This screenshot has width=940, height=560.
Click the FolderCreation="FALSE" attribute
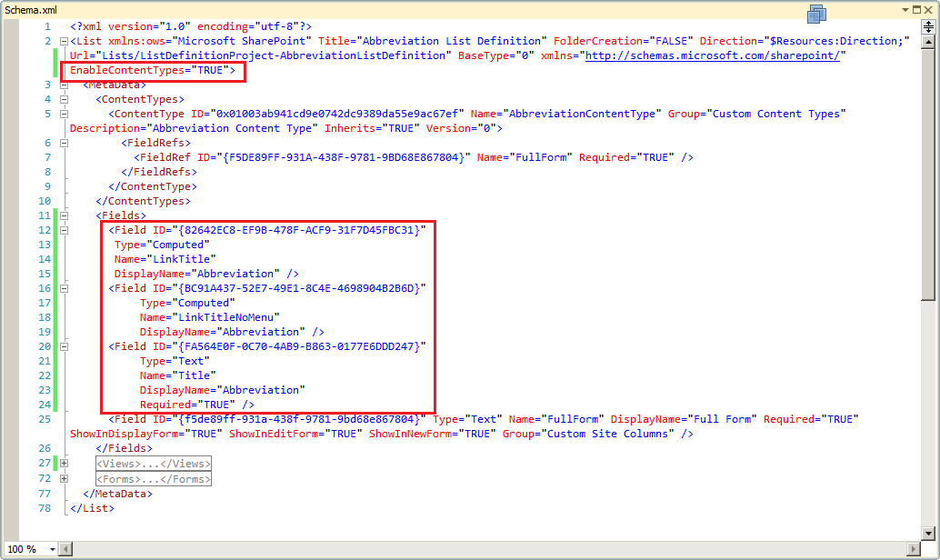[623, 41]
